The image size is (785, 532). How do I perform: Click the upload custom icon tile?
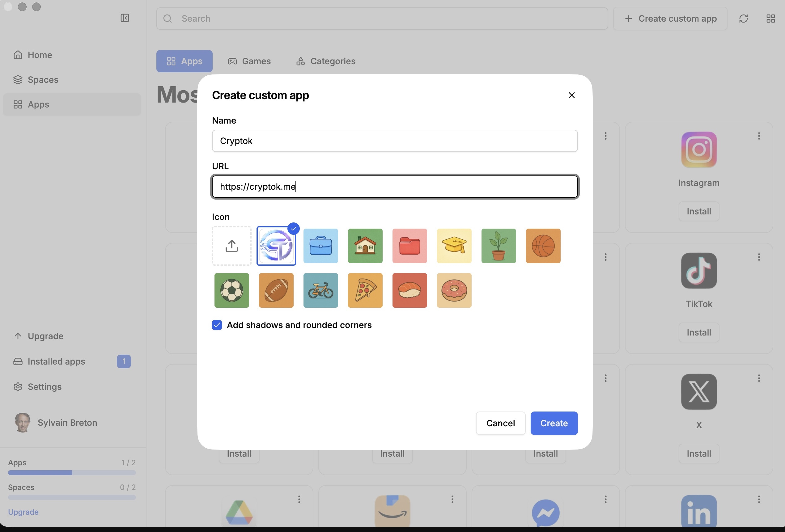tap(231, 246)
